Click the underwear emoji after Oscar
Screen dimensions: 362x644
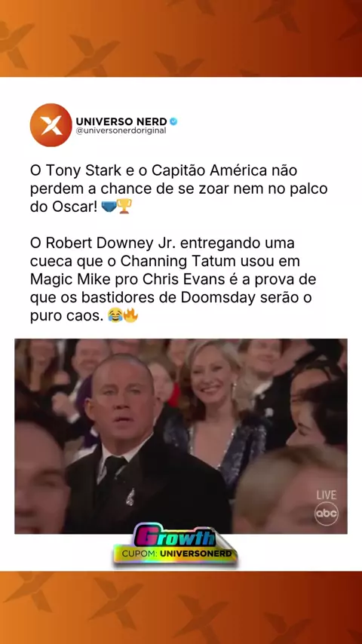[x=109, y=206]
